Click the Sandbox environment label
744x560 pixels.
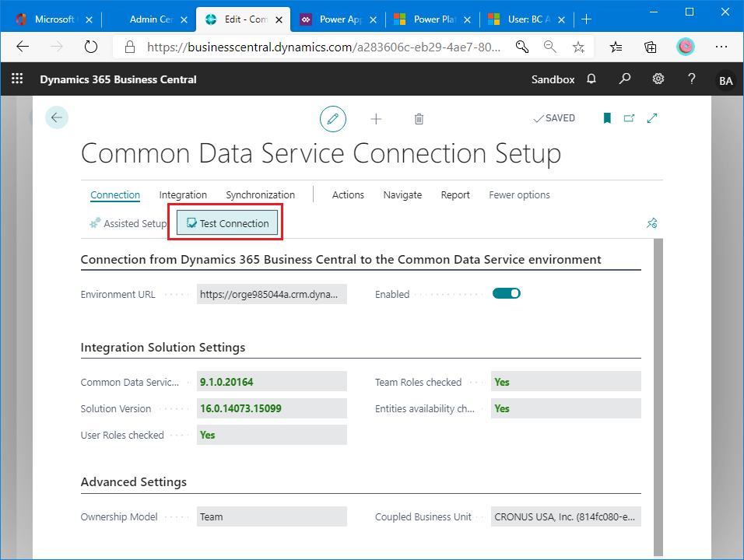click(553, 79)
